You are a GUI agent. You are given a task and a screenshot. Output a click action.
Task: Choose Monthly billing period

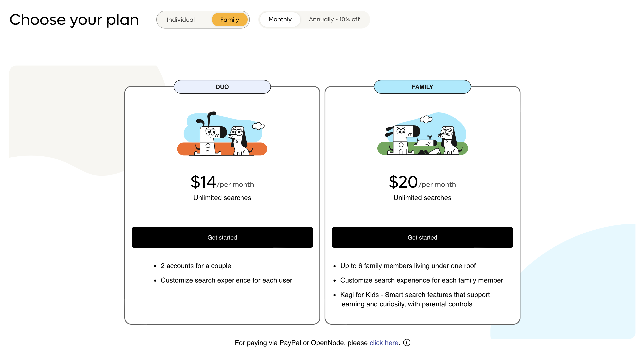(x=280, y=19)
